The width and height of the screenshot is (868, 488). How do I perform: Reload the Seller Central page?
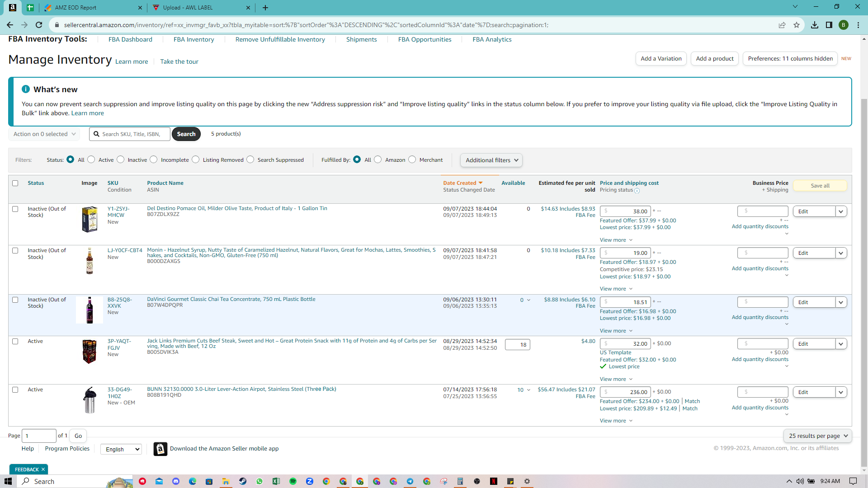39,25
